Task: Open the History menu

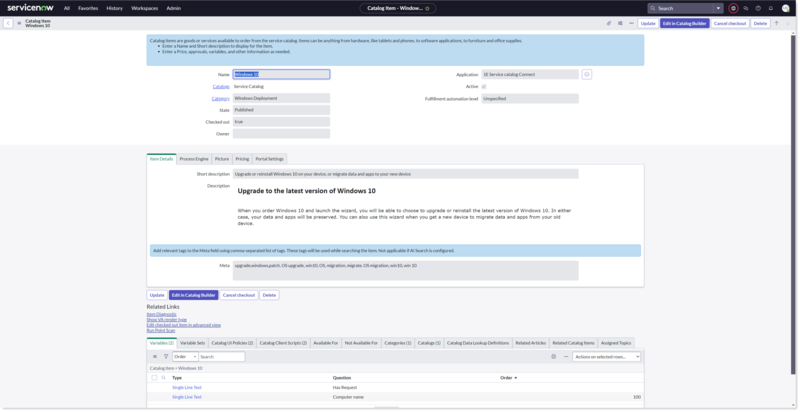Action: click(x=114, y=8)
